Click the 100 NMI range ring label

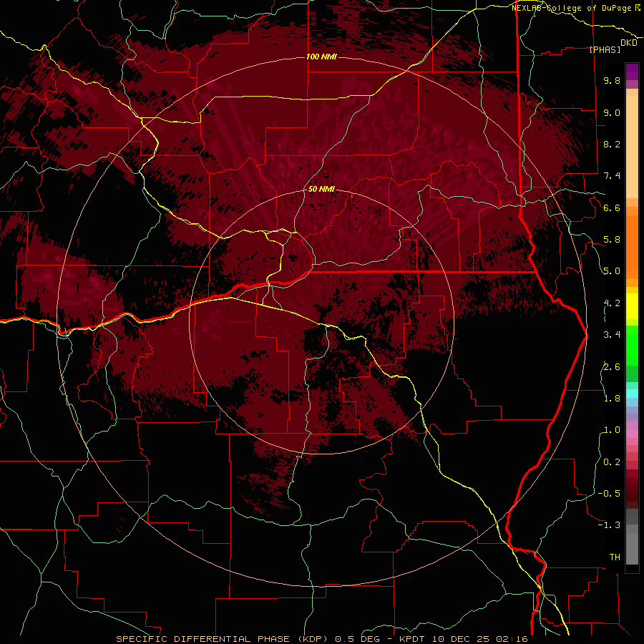click(x=321, y=57)
